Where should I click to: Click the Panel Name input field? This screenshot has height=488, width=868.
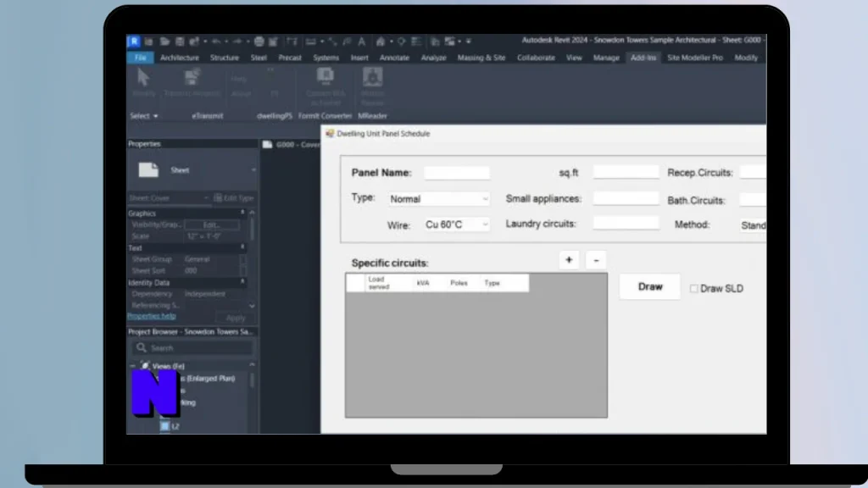pyautogui.click(x=457, y=173)
